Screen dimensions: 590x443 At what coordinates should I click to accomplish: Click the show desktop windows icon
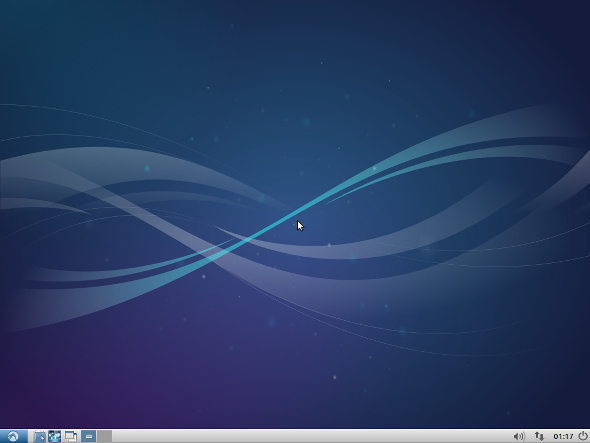coord(70,436)
